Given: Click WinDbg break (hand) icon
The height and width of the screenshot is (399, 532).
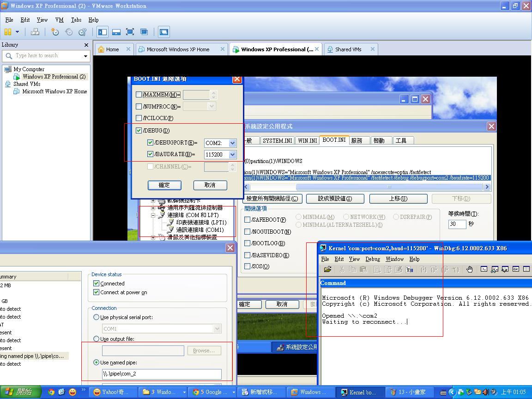Looking at the screenshot, I should pyautogui.click(x=470, y=269).
